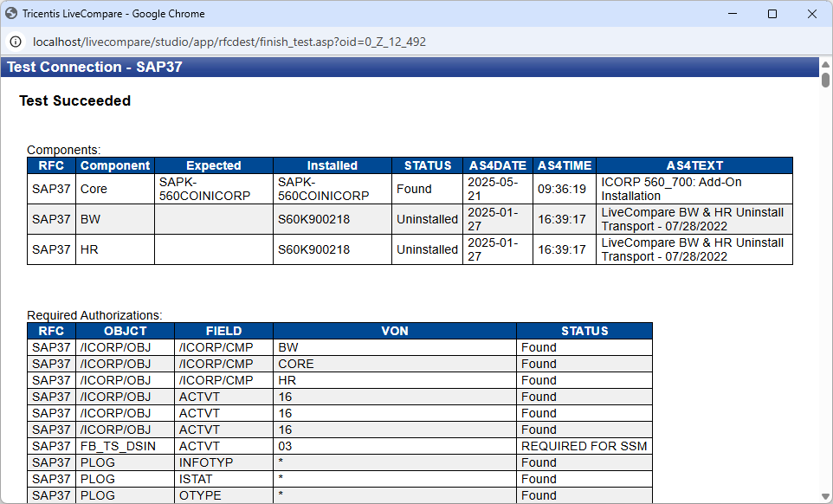The image size is (833, 504).
Task: Click the site information icon in address bar
Action: pyautogui.click(x=16, y=42)
